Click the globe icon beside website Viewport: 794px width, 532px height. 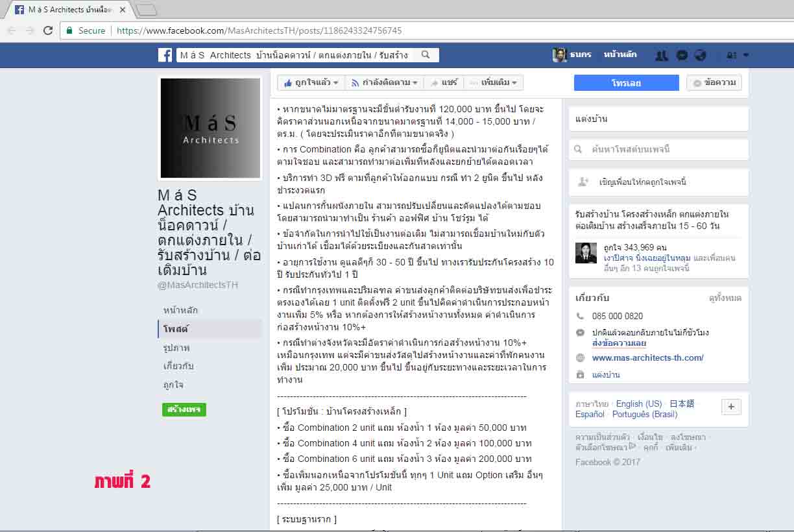click(580, 358)
